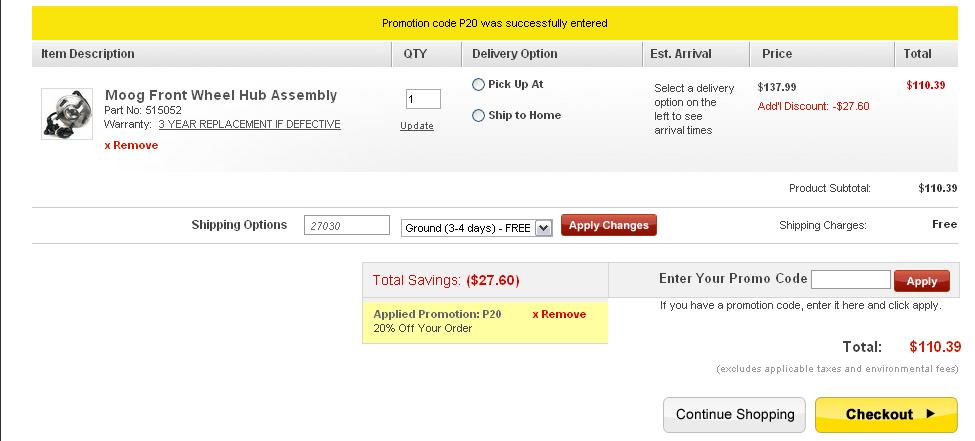This screenshot has height=441, width=975.
Task: Click the shipping zip code field
Action: pyautogui.click(x=347, y=225)
